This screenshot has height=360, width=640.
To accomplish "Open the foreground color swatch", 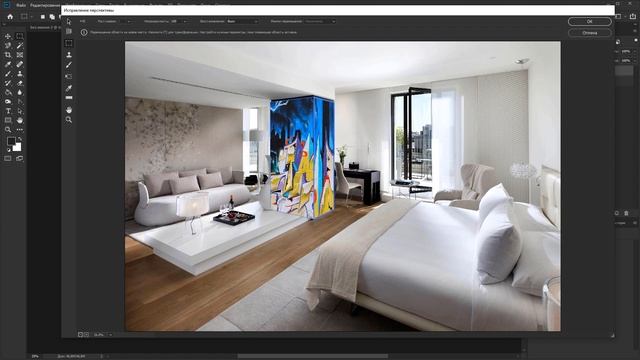I will coord(11,141).
